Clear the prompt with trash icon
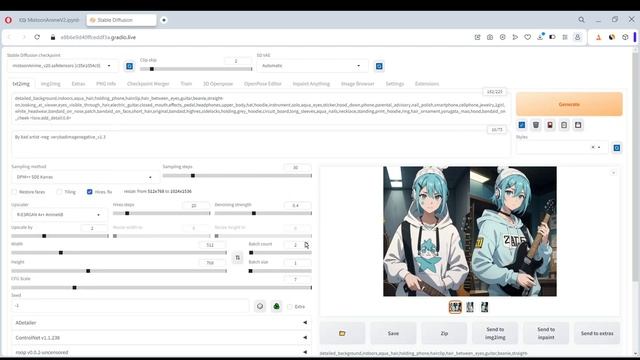This screenshot has width=640, height=360. pos(536,125)
